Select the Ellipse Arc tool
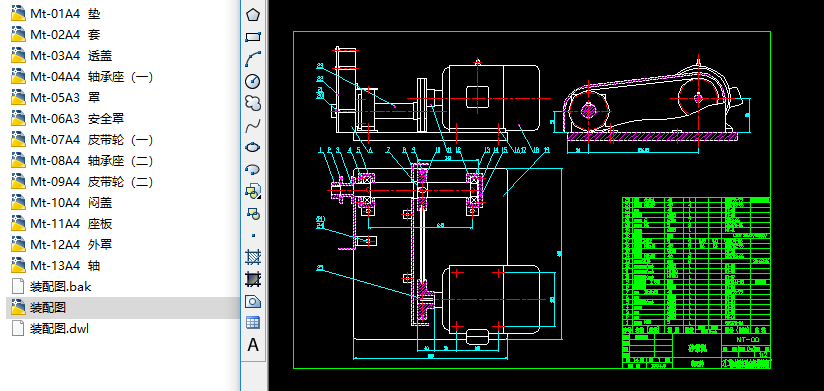The image size is (824, 391). coord(253,169)
